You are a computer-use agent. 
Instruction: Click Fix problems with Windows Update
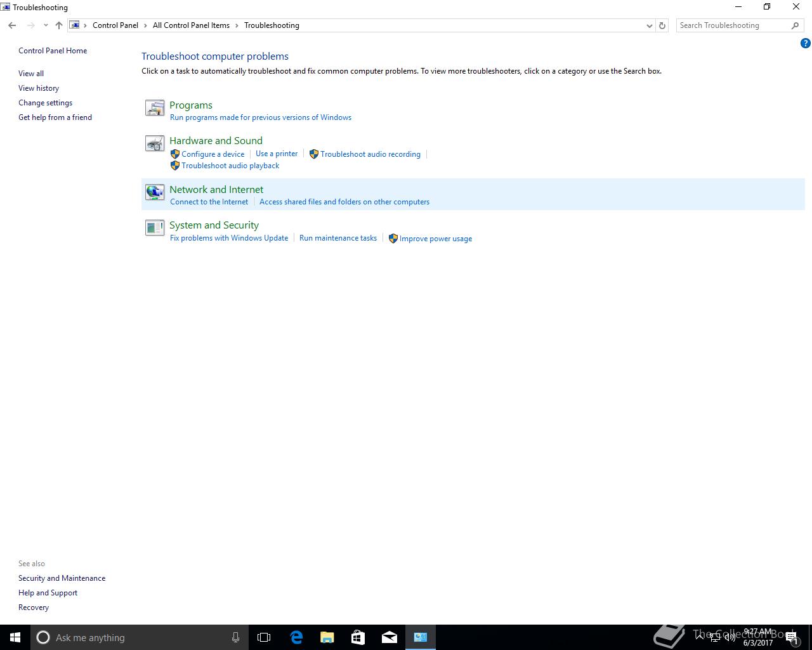click(229, 238)
